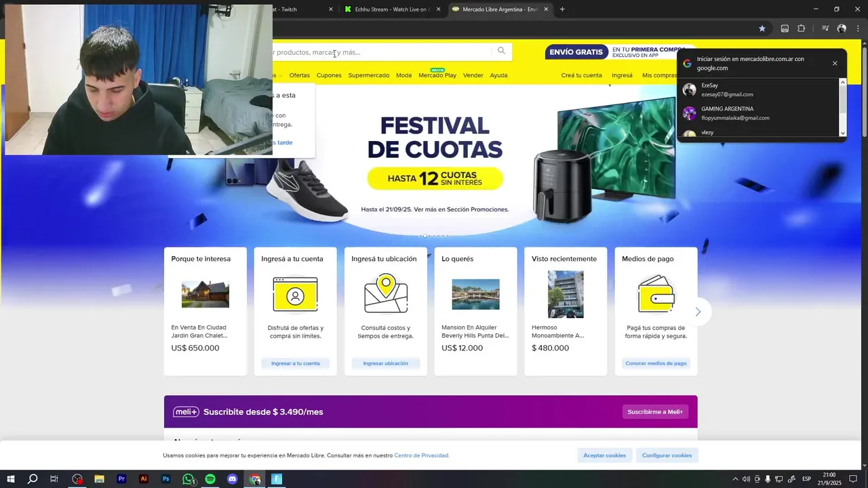Viewport: 868px width, 488px height.
Task: Dismiss the Google sign-in popup
Action: point(835,63)
